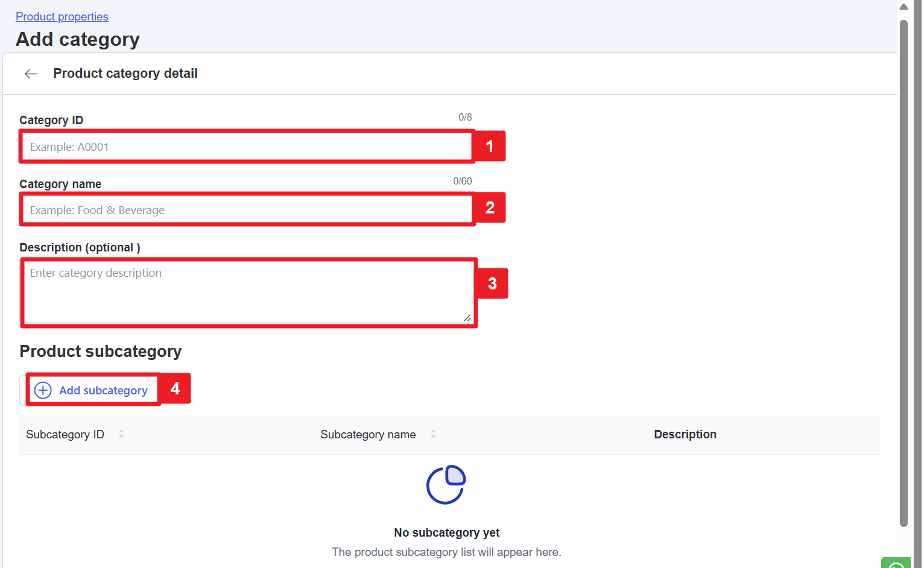924x568 pixels.
Task: Click the Product category detail title
Action: coord(125,74)
